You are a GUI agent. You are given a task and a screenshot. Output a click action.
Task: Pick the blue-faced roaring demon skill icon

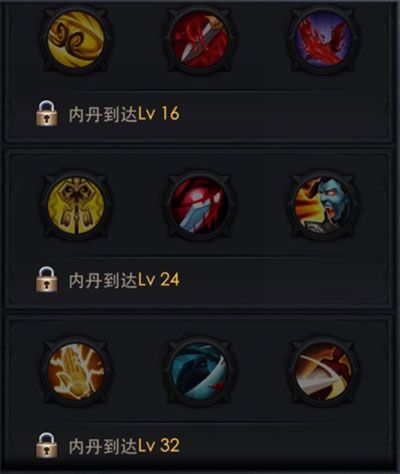point(323,205)
